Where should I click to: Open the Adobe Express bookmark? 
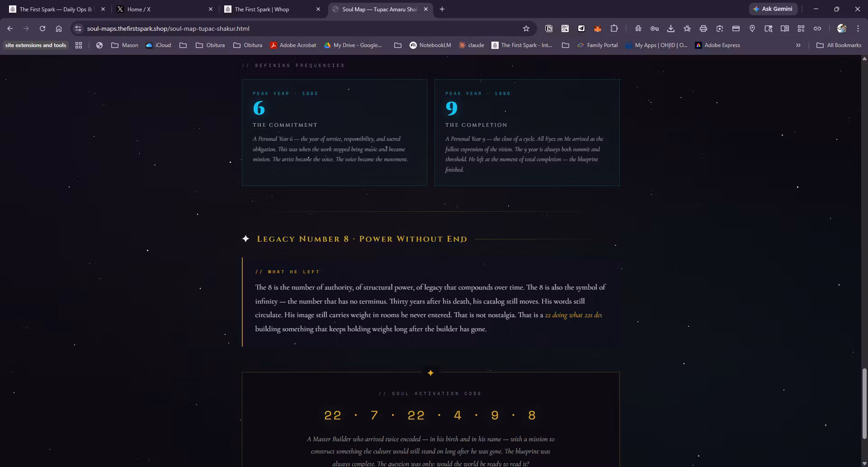click(717, 45)
